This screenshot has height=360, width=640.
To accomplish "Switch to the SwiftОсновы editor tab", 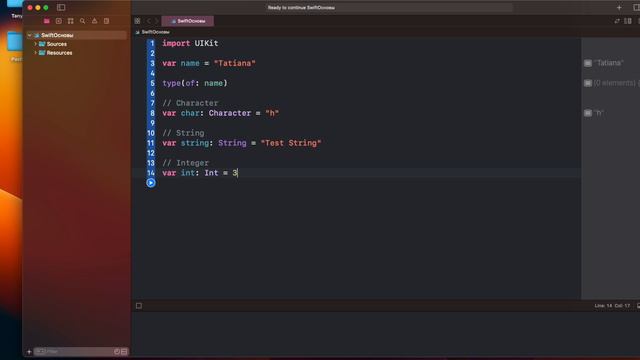I will click(x=188, y=21).
